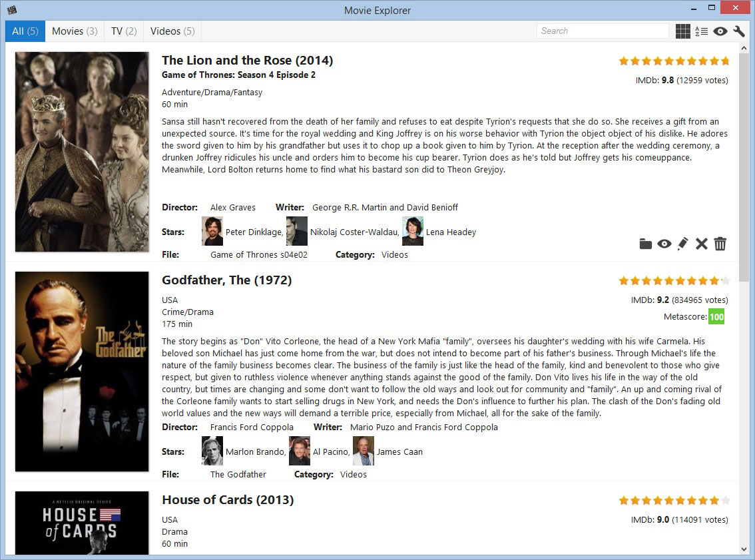Mark The Lion and the Rose as watched
This screenshot has width=755, height=560.
664,244
